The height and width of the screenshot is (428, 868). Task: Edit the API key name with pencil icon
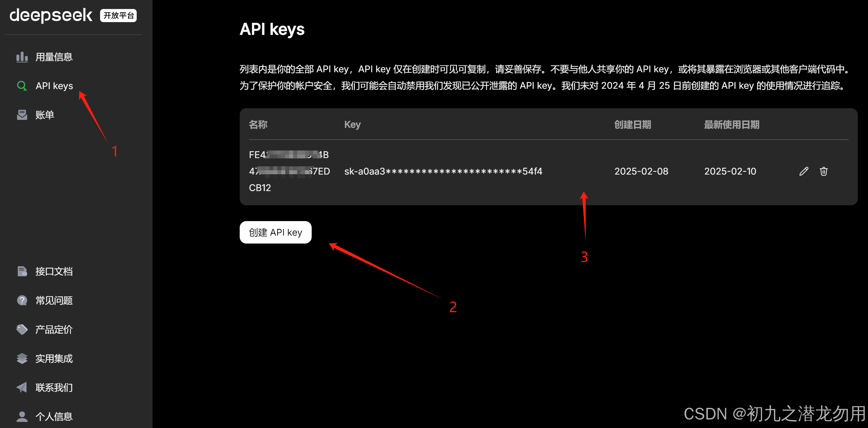[x=804, y=171]
